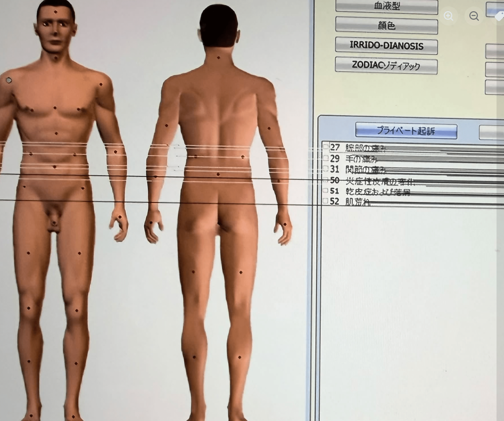504x421 pixels.
Task: Check the box for item 52
Action: [x=325, y=201]
